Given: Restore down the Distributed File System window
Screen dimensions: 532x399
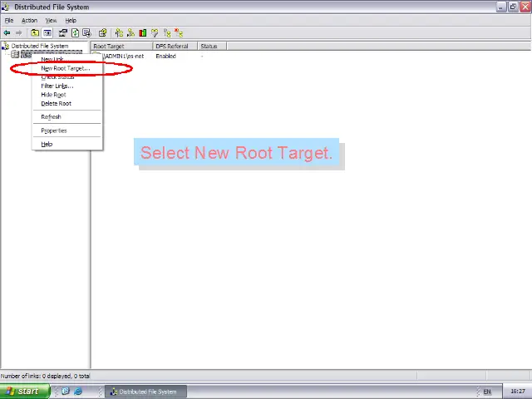Looking at the screenshot, I should coord(513,7).
